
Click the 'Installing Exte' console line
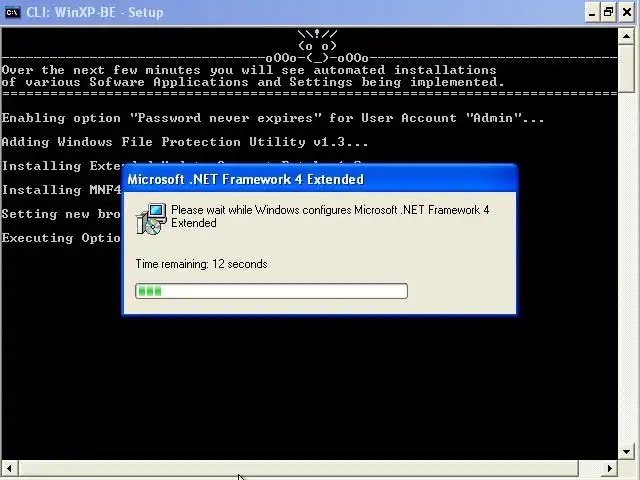63,166
